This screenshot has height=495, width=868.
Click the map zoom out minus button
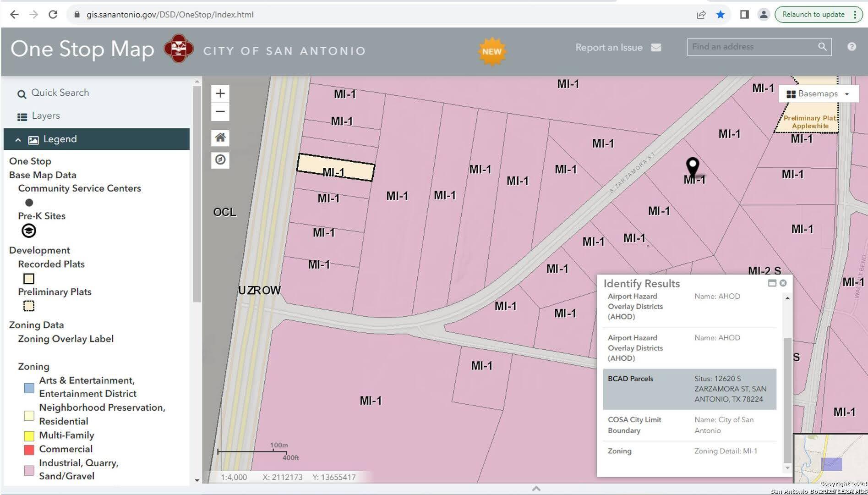point(220,112)
